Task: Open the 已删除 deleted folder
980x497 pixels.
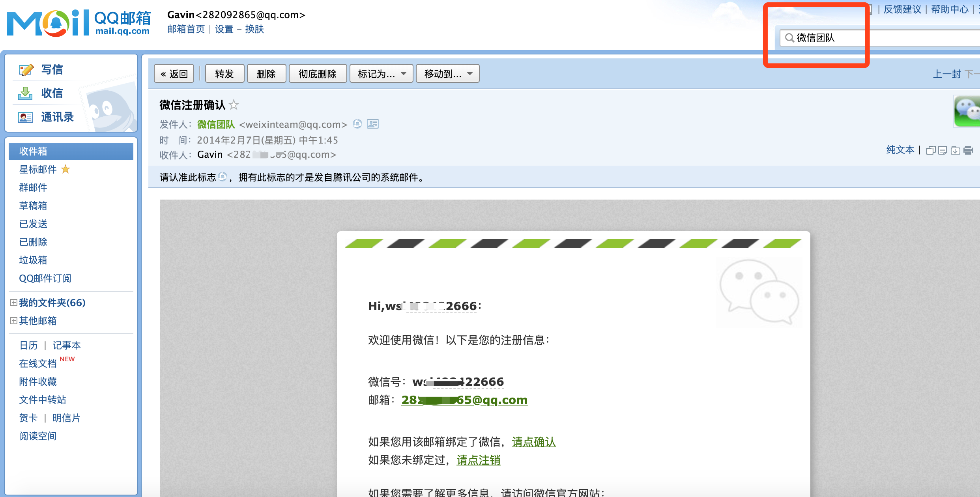Action: [x=33, y=242]
